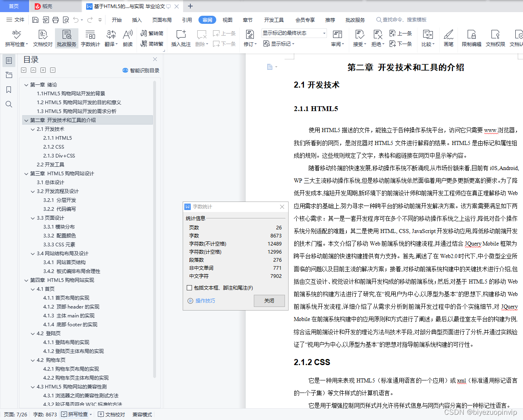The width and height of the screenshot is (523, 420).
Task: Open the 拼写检查 spell check tool
Action: click(x=17, y=38)
